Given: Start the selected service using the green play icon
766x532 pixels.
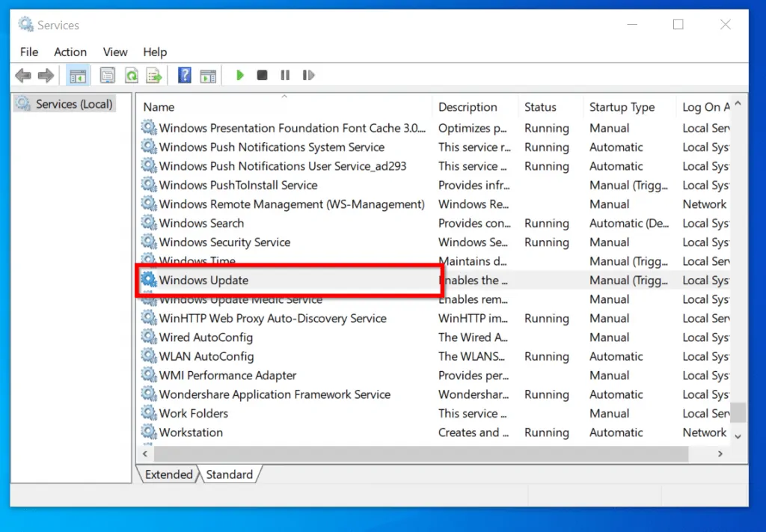Looking at the screenshot, I should click(239, 75).
